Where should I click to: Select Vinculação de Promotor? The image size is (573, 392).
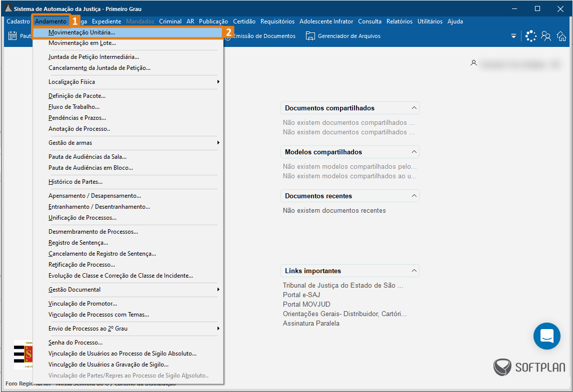pyautogui.click(x=128, y=304)
